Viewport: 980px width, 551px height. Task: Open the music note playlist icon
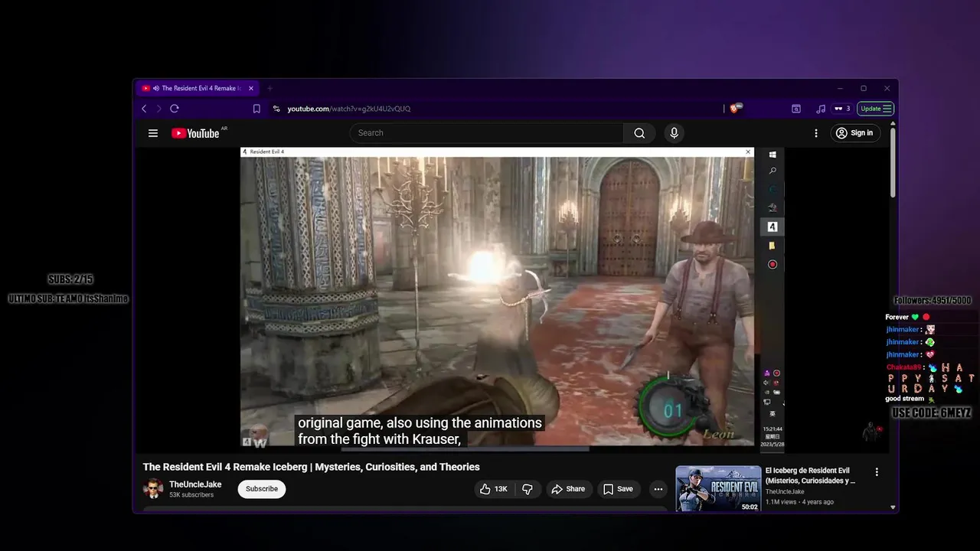coord(821,109)
